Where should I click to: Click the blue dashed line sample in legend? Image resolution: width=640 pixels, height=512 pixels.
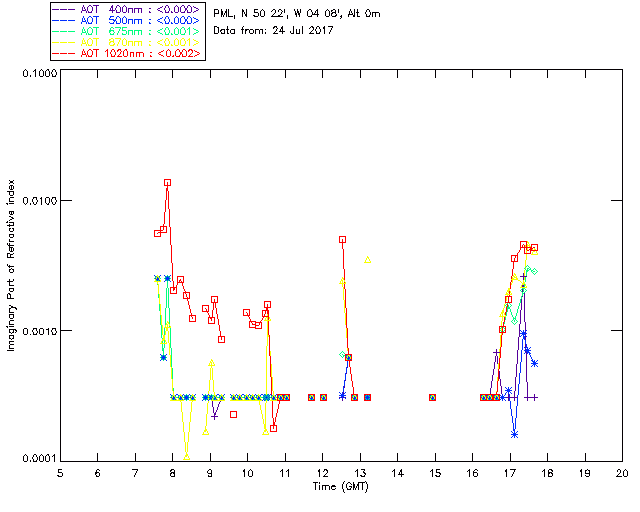(x=64, y=20)
